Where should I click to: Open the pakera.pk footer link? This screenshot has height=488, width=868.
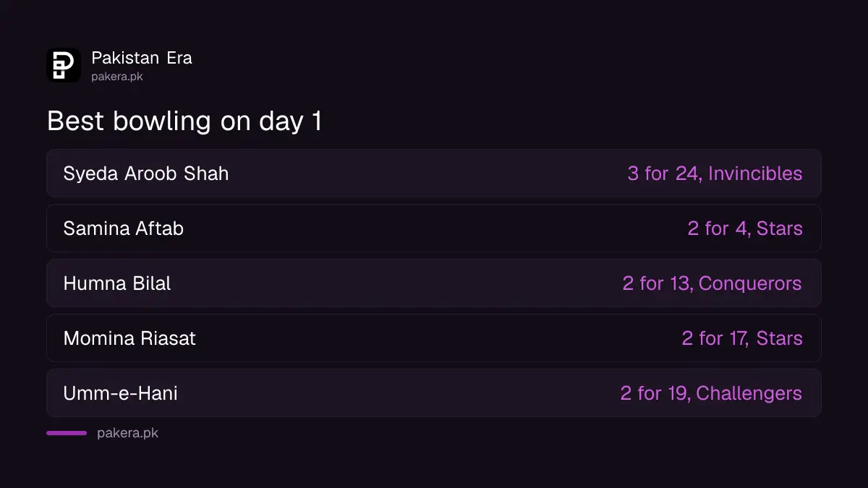pyautogui.click(x=127, y=434)
